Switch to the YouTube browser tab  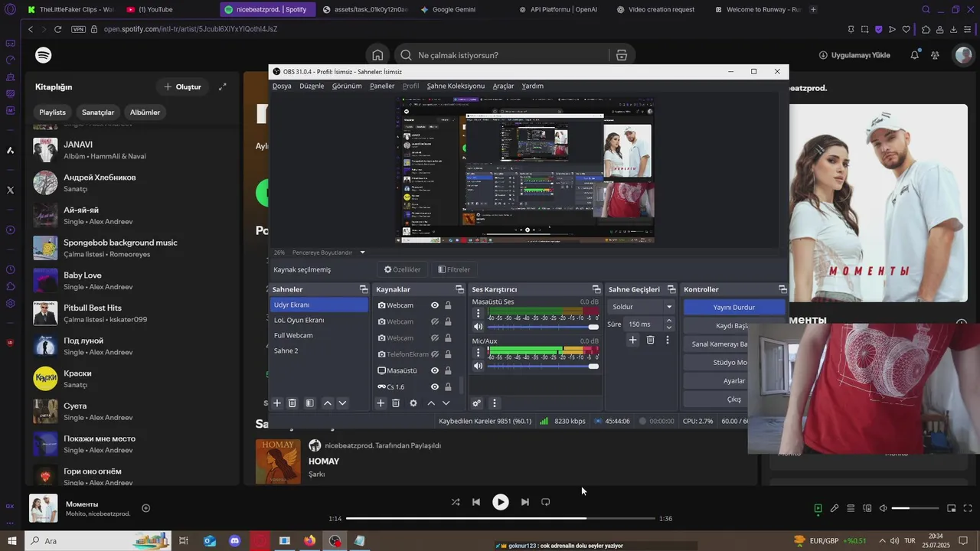155,9
